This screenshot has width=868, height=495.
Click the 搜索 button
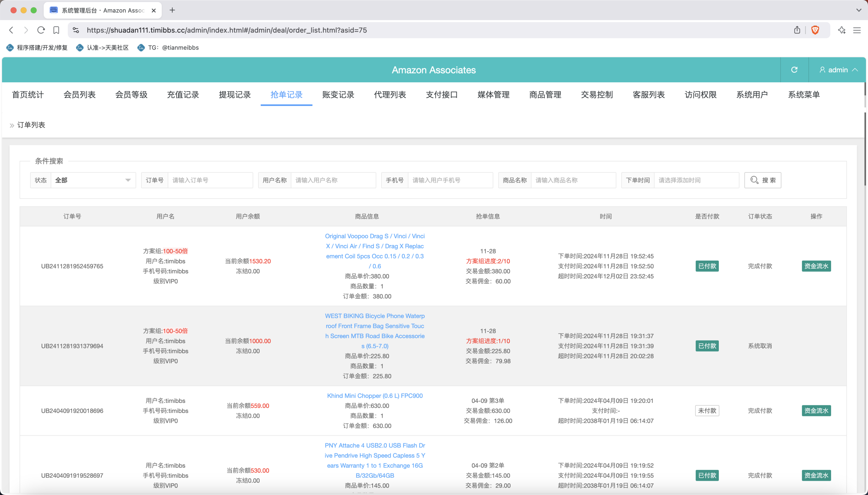763,180
